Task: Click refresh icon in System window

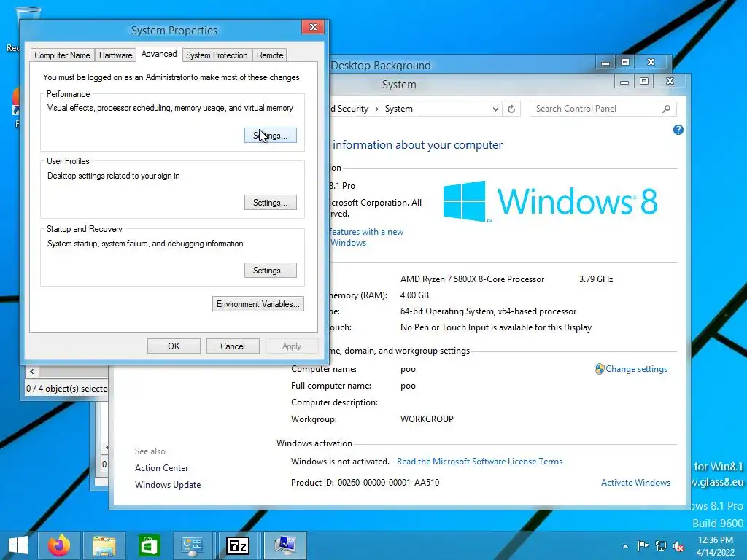Action: point(511,109)
